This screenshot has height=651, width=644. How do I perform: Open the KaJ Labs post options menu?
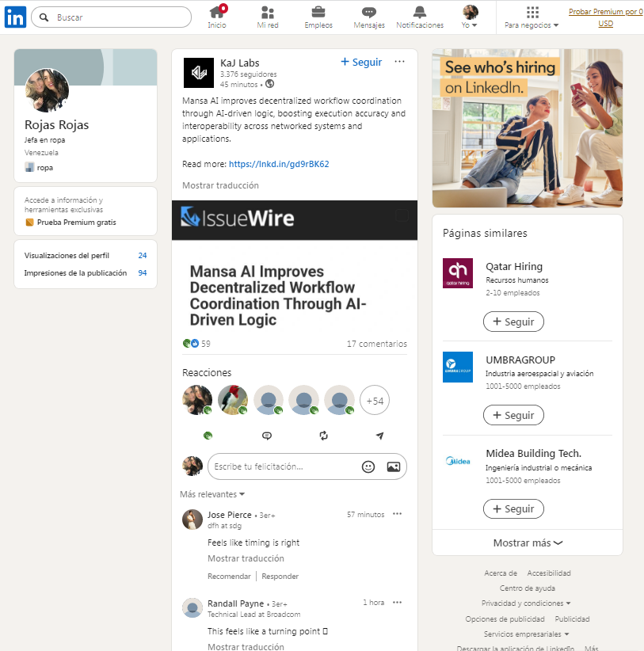(x=399, y=62)
